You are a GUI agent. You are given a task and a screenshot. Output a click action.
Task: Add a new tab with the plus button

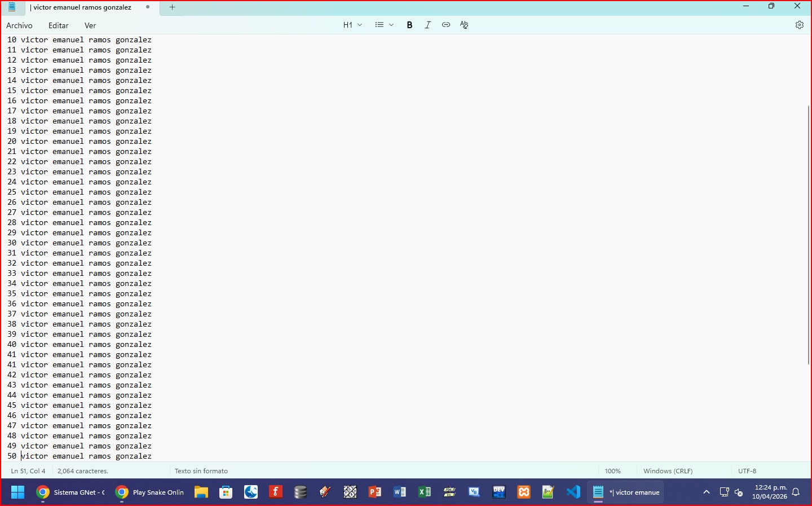coord(173,7)
